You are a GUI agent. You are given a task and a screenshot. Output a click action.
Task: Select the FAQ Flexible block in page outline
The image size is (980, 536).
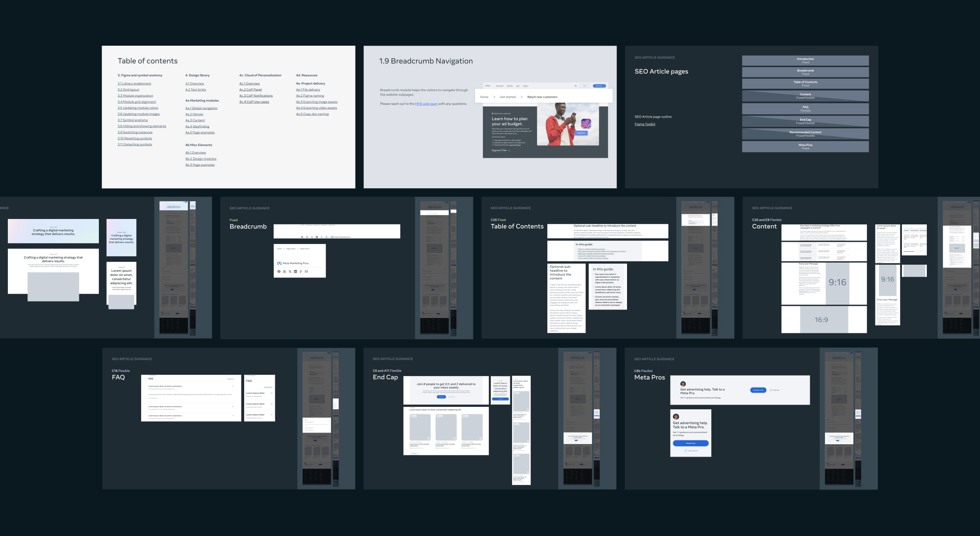(805, 108)
